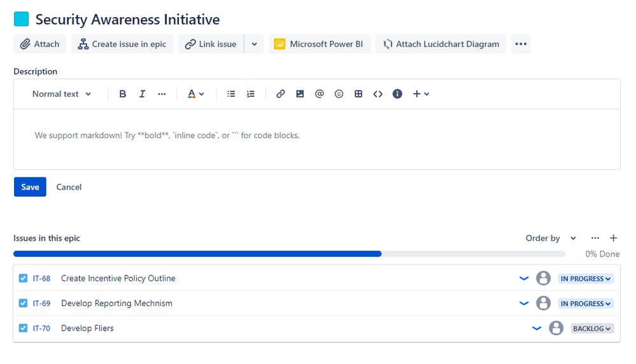Select Develop Fliers summary

(x=87, y=328)
